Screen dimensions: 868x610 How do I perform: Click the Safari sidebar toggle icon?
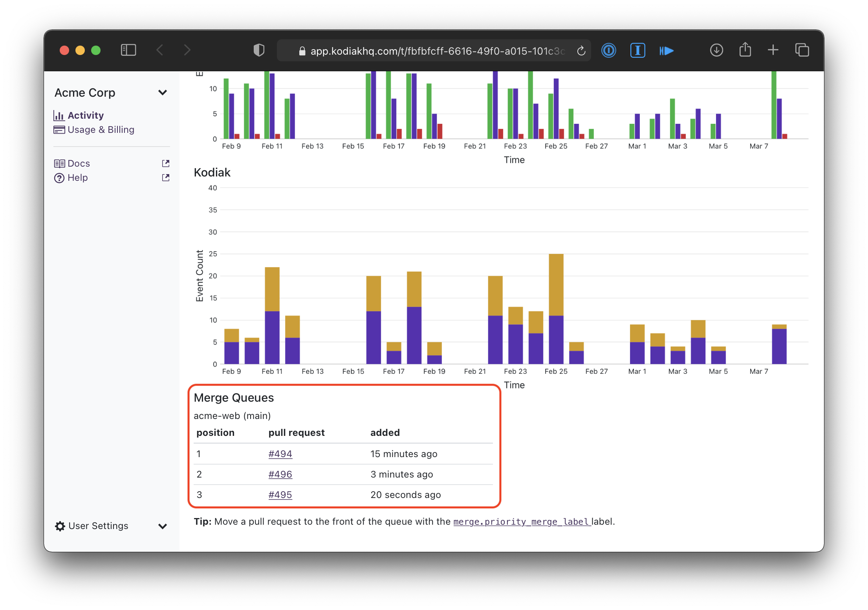[128, 50]
